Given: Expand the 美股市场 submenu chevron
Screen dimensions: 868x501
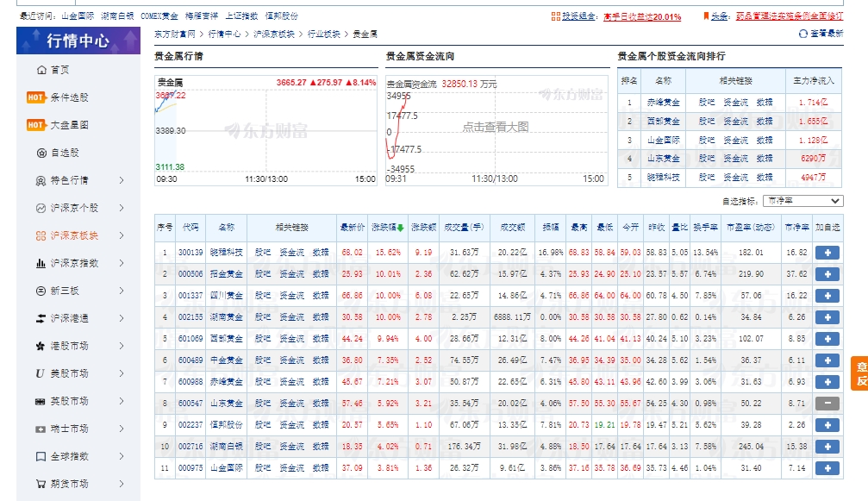Looking at the screenshot, I should [x=122, y=373].
